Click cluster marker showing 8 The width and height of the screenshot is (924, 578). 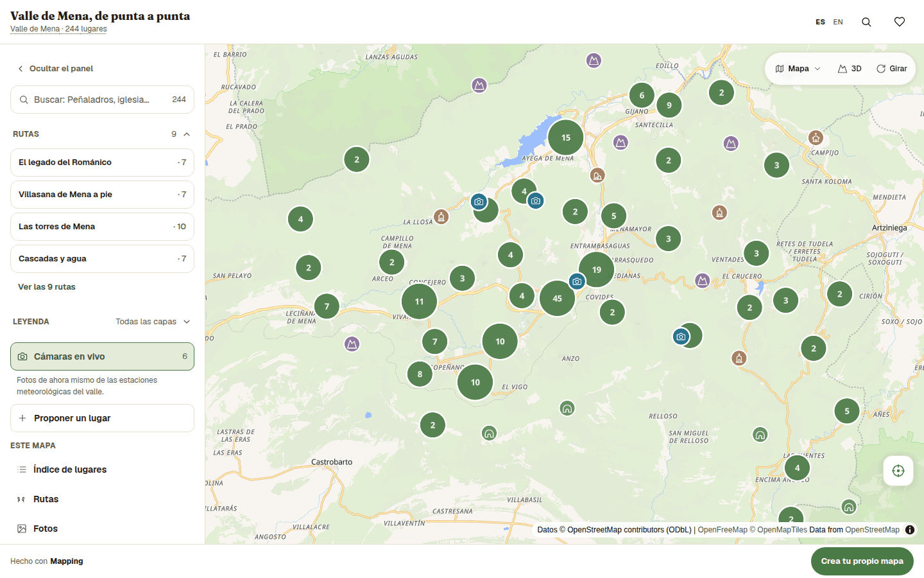coord(420,374)
